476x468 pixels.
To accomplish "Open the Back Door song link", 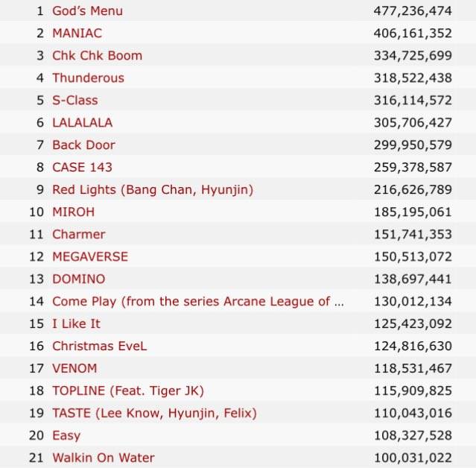I will (x=83, y=145).
